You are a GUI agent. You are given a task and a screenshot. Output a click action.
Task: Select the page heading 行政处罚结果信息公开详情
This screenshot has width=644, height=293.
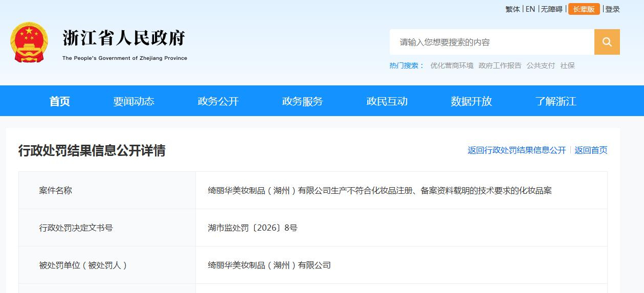click(x=92, y=150)
